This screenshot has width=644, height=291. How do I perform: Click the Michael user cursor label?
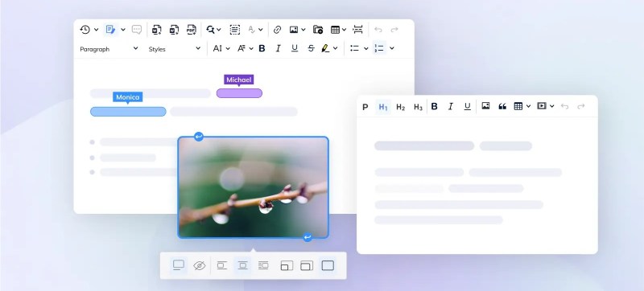238,80
